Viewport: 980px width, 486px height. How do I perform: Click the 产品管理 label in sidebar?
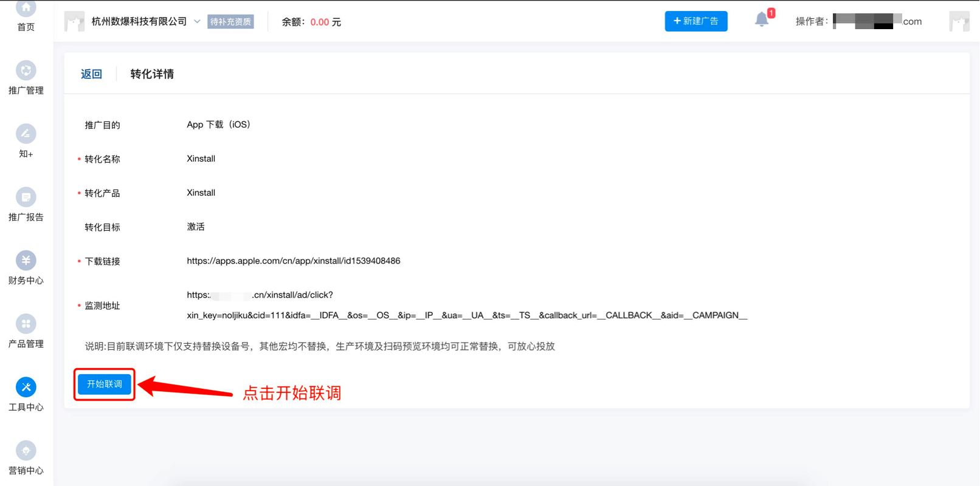coord(26,344)
